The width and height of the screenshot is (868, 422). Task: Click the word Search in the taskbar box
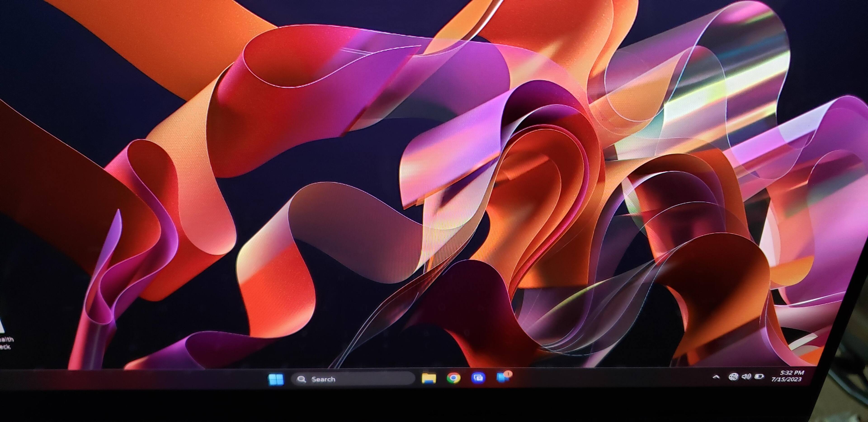point(323,379)
